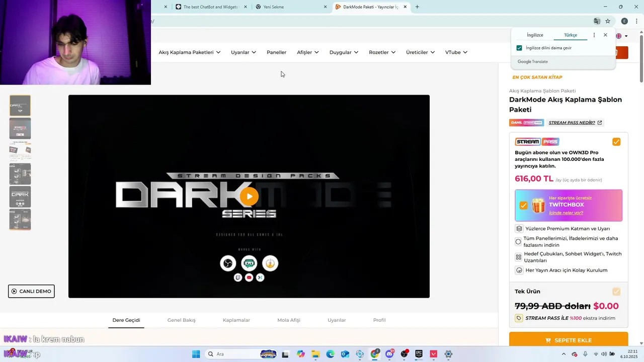644x362 pixels.
Task: Open Chrome three-dot menu
Action: [x=636, y=21]
